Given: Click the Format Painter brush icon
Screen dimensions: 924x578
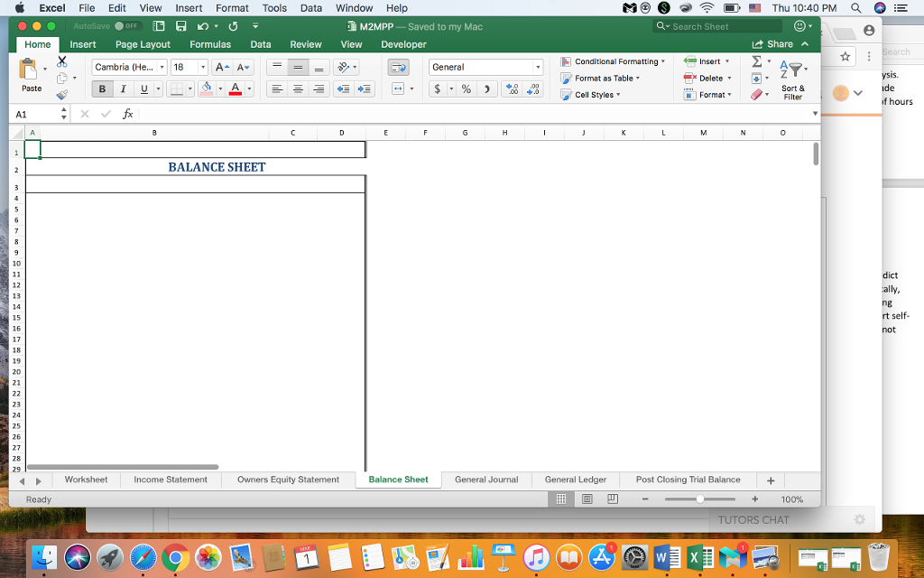Looking at the screenshot, I should 62,94.
